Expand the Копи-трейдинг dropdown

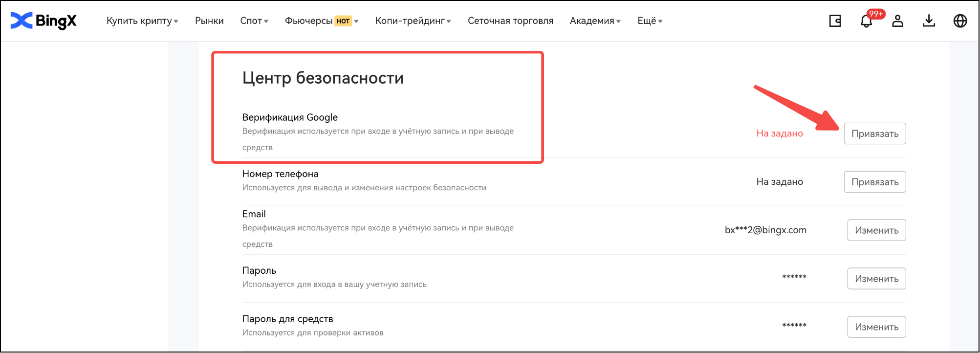coord(413,21)
